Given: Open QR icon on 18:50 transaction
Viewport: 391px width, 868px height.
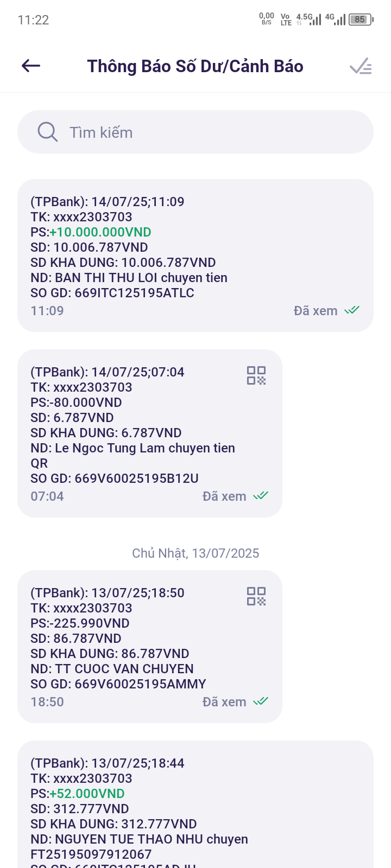Looking at the screenshot, I should tap(256, 596).
